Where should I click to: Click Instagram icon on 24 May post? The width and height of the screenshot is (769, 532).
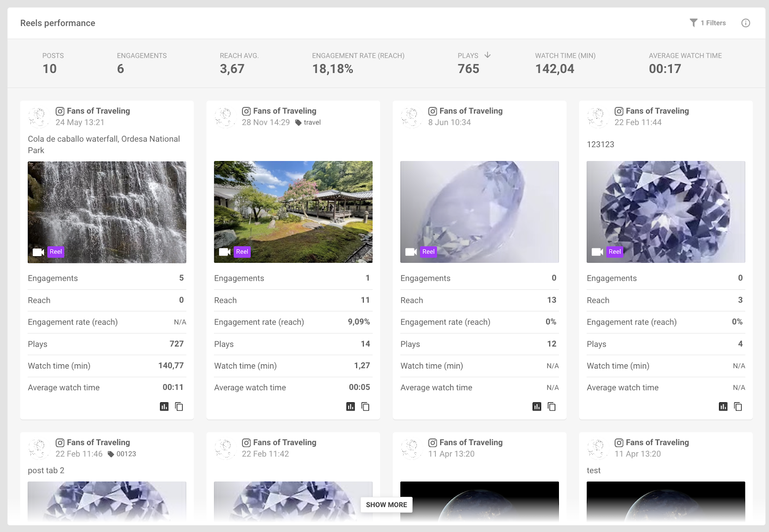60,111
